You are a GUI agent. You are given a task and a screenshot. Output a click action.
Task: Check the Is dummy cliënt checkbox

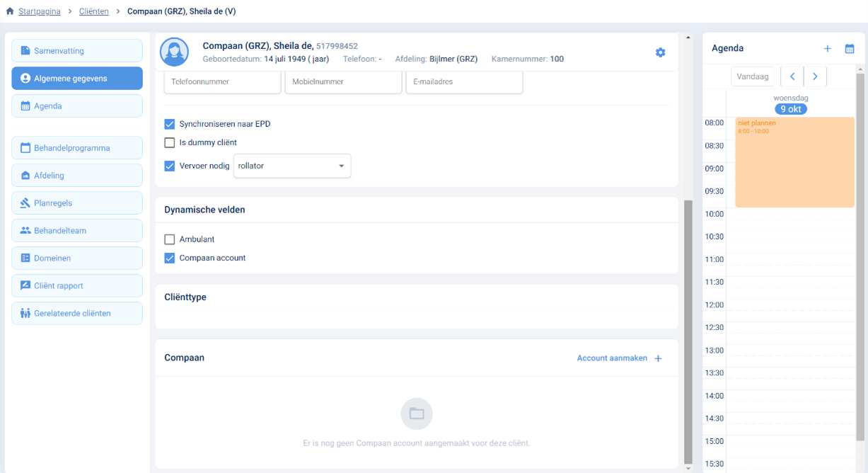(x=170, y=142)
